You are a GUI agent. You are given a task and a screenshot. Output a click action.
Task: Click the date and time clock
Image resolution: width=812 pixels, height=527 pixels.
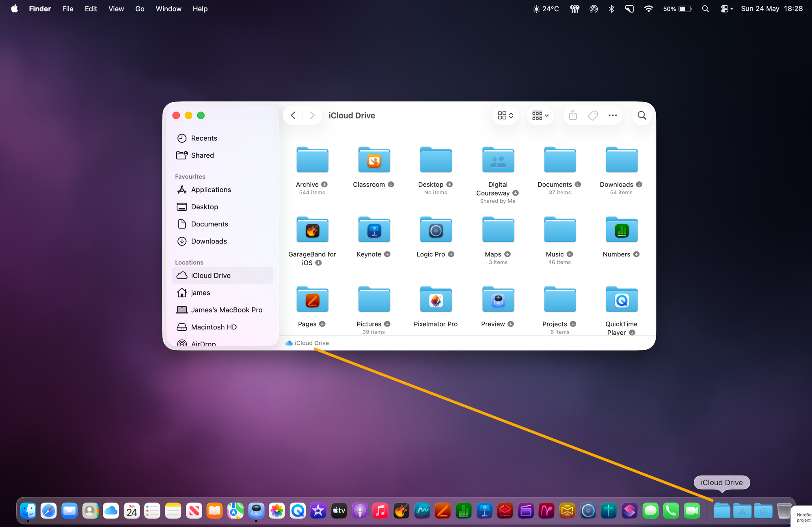coord(772,9)
